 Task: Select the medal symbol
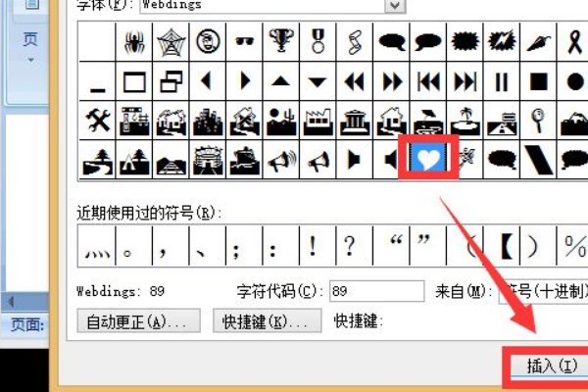coord(318,41)
